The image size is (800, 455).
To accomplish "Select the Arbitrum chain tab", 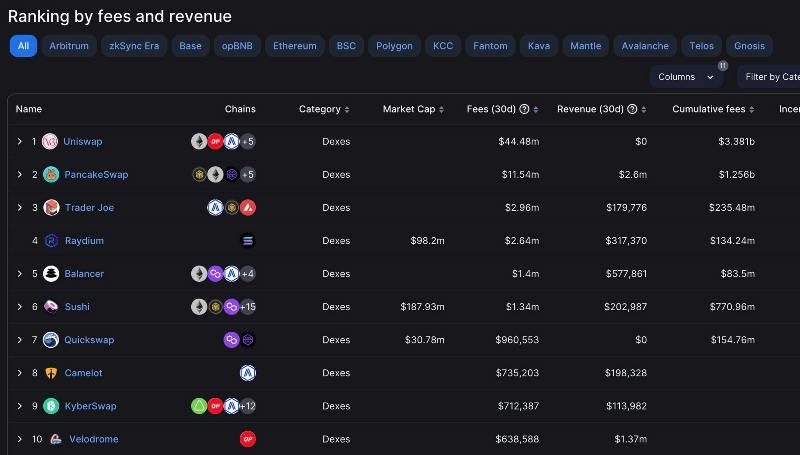I will (69, 46).
